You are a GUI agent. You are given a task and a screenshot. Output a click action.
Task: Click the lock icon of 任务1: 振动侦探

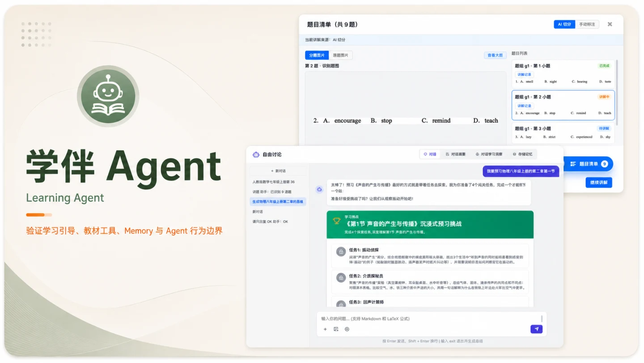[341, 252]
